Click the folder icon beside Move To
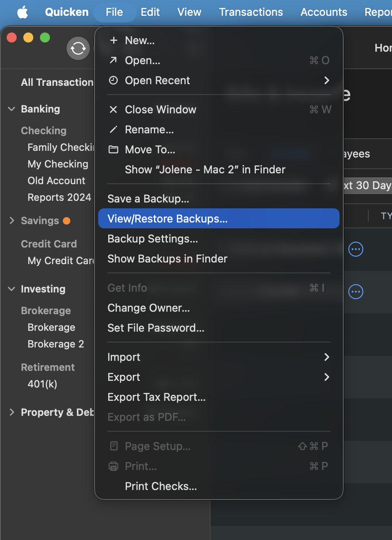 113,150
